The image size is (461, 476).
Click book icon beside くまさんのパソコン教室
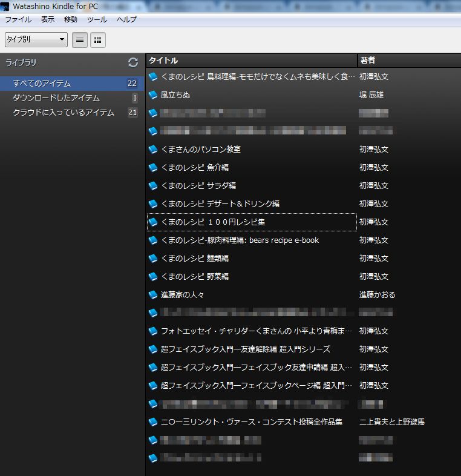153,150
